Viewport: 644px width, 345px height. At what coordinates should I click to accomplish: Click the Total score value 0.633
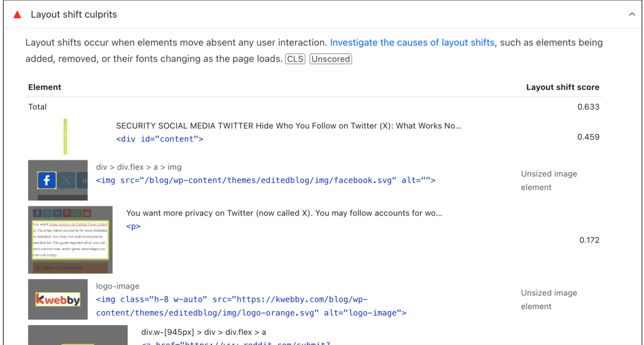coord(588,107)
